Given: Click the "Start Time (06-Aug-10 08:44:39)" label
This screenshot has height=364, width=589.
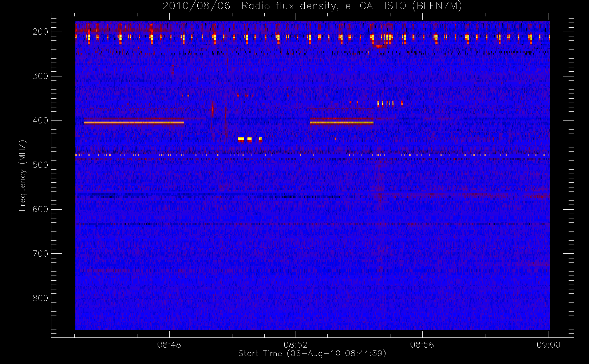Looking at the screenshot, I should point(312,353).
